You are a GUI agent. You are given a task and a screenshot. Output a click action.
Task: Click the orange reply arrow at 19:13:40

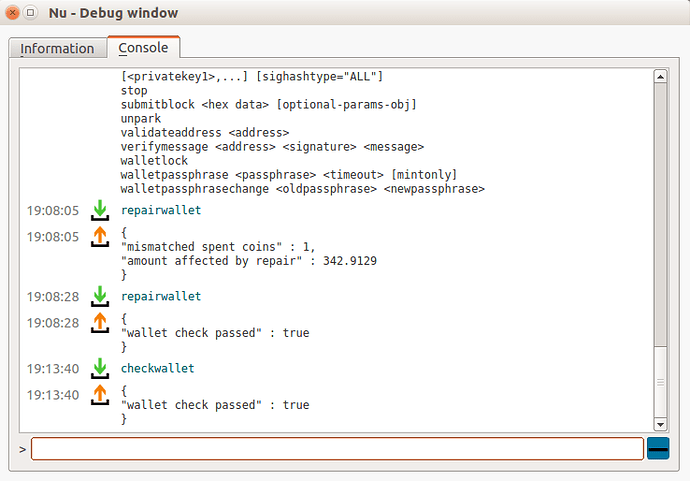point(100,395)
